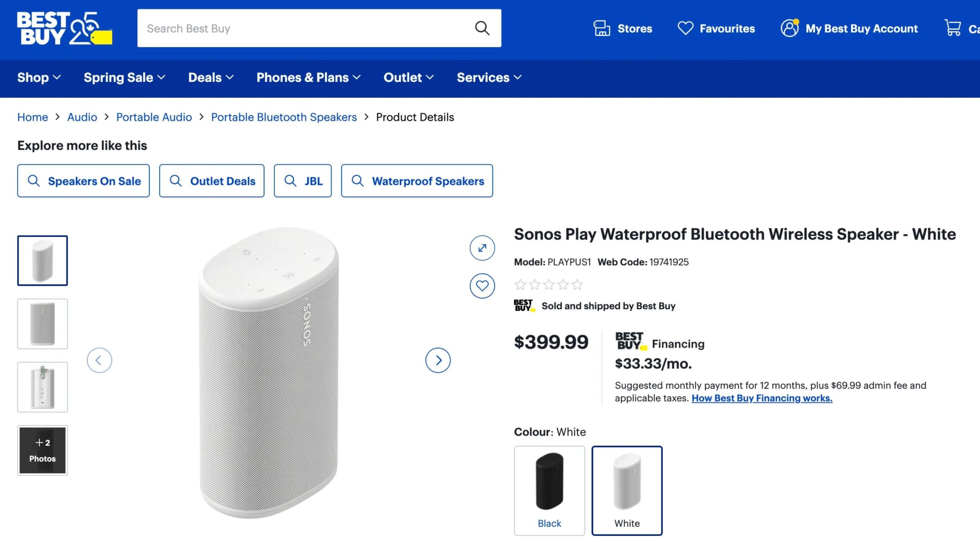The height and width of the screenshot is (542, 980).
Task: Click the My Best Buy Account icon
Action: [x=789, y=28]
